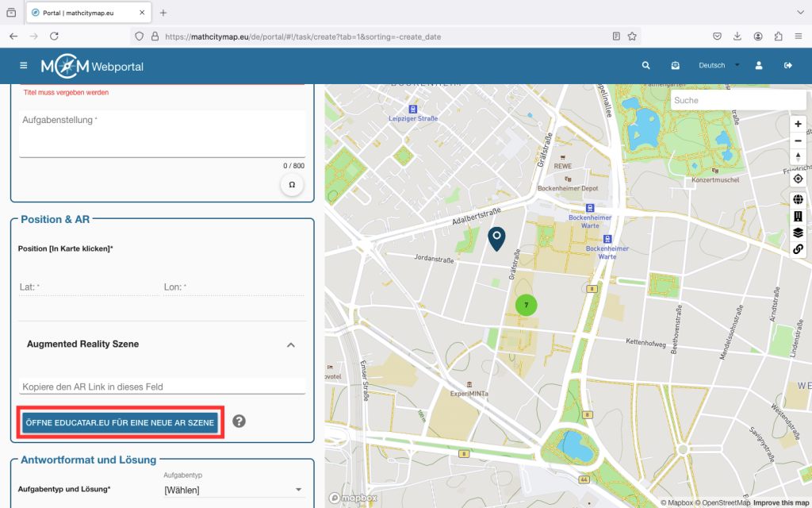Screen dimensions: 812x508
Task: Open the AR scene help question mark
Action: click(239, 421)
